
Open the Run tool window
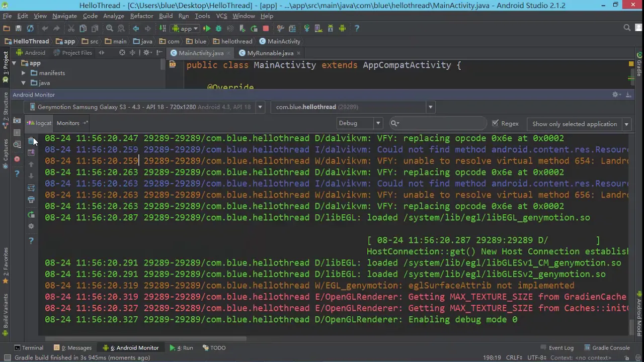coord(182,348)
